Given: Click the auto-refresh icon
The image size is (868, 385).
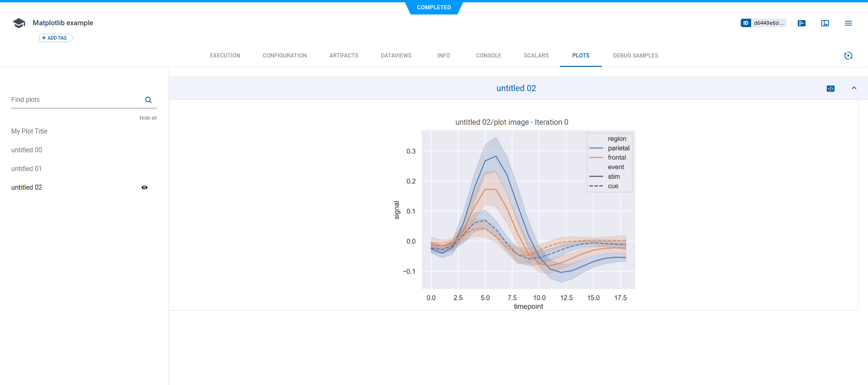Looking at the screenshot, I should pos(848,56).
